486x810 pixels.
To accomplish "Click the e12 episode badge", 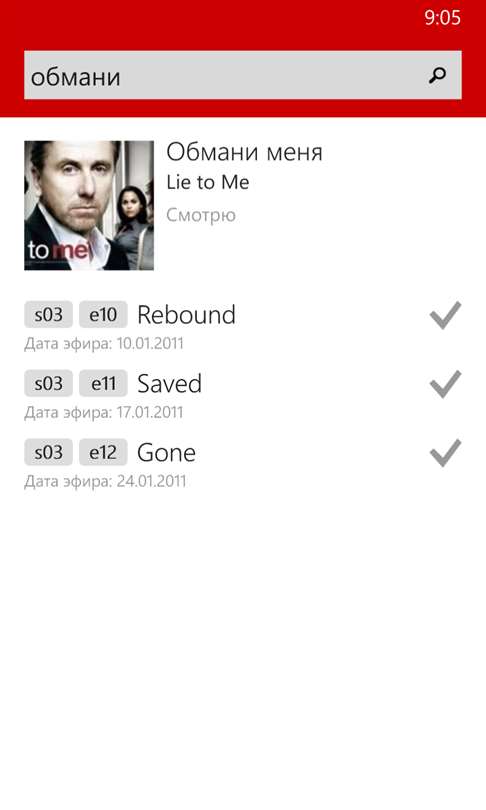I will click(x=103, y=453).
